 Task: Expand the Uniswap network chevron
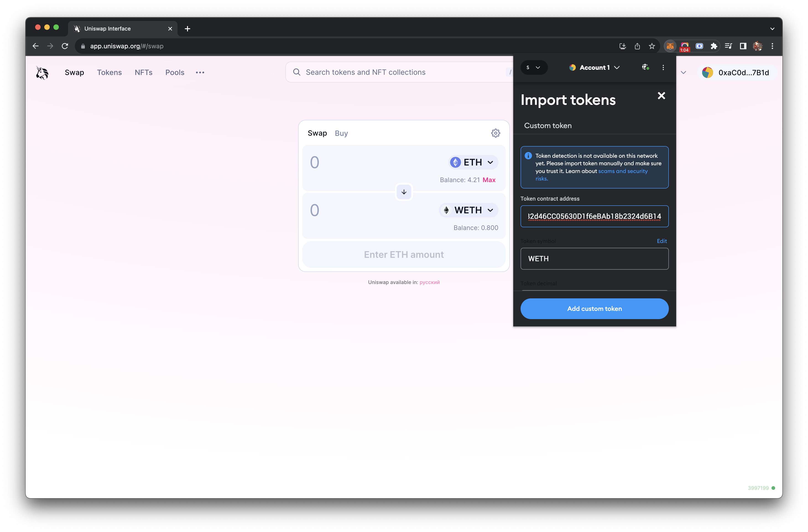[683, 73]
